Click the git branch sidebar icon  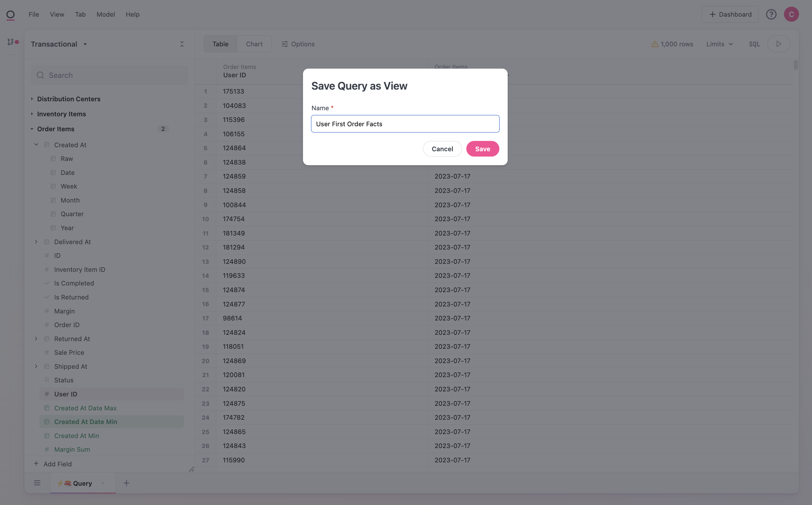click(x=11, y=42)
